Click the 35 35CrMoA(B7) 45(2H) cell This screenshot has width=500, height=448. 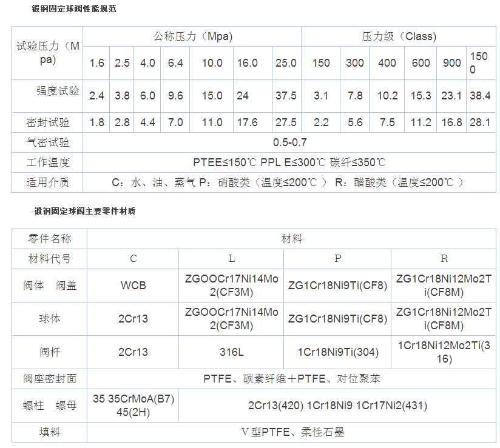point(133,406)
